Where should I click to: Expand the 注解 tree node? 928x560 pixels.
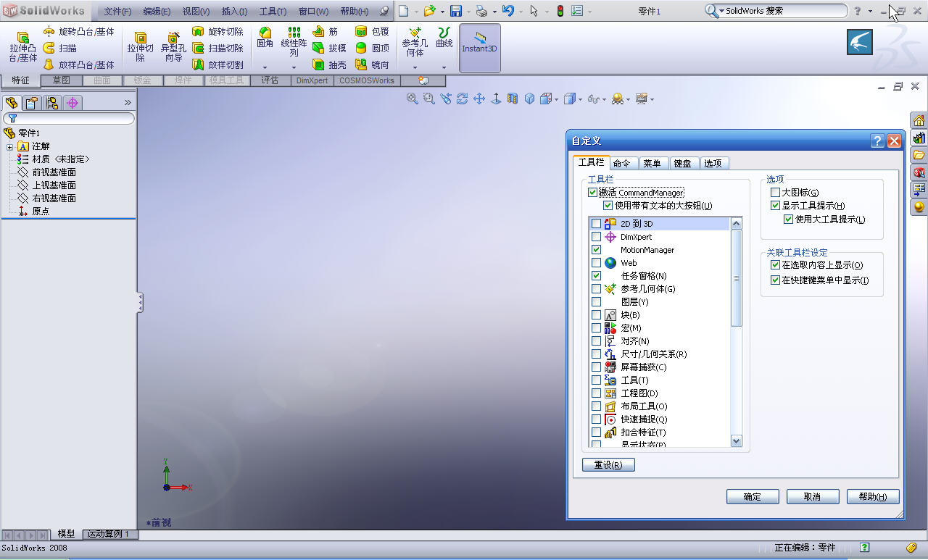tap(10, 147)
